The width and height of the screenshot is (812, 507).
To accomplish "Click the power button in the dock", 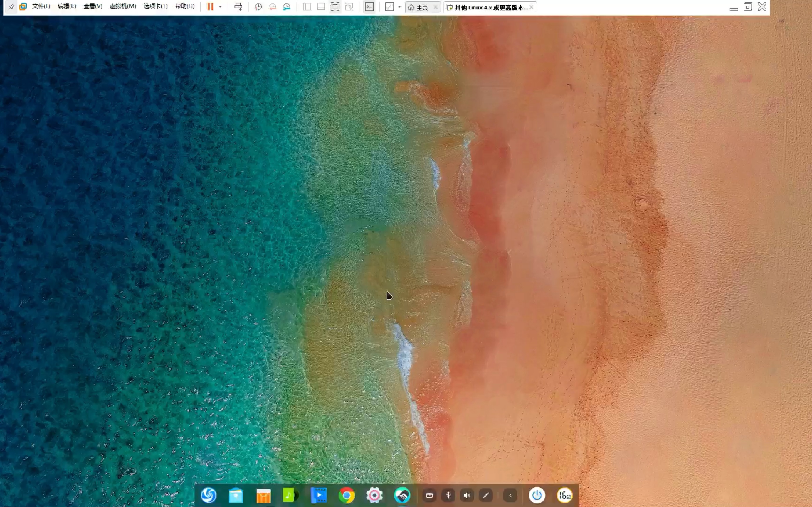I will pyautogui.click(x=537, y=495).
